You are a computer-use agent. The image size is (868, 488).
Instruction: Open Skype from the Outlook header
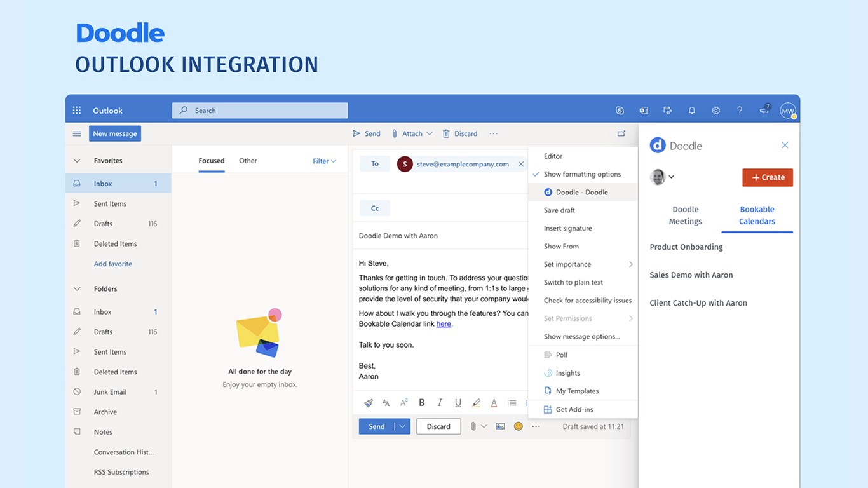(620, 111)
